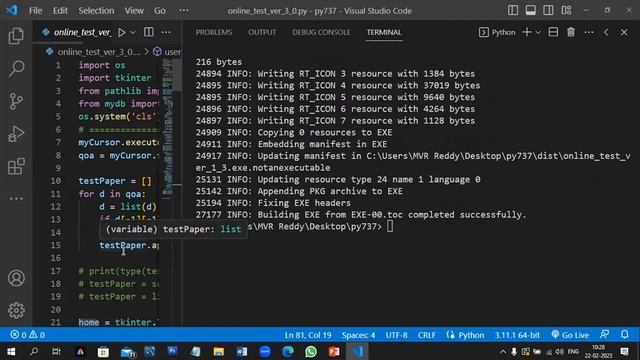Click code line 'import tkinter'
This screenshot has height=360, width=640.
[115, 78]
